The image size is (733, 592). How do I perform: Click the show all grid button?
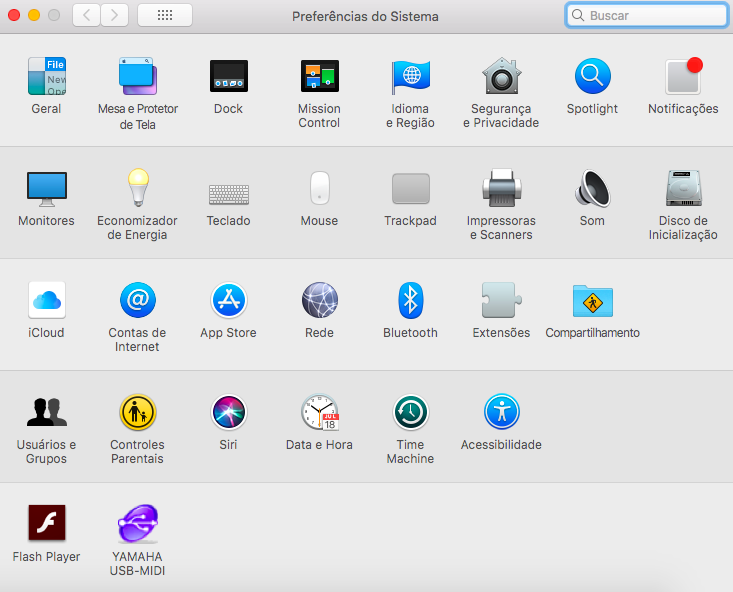(165, 15)
